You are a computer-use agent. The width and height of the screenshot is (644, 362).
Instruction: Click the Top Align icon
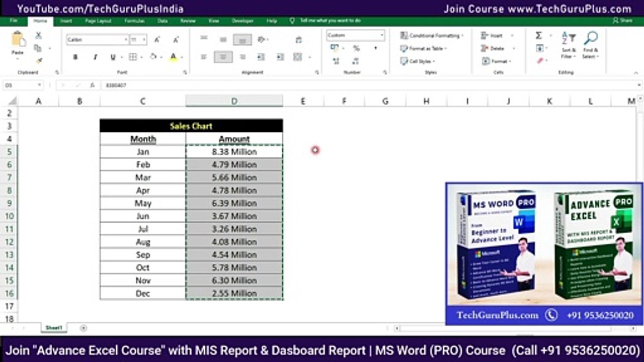[204, 39]
